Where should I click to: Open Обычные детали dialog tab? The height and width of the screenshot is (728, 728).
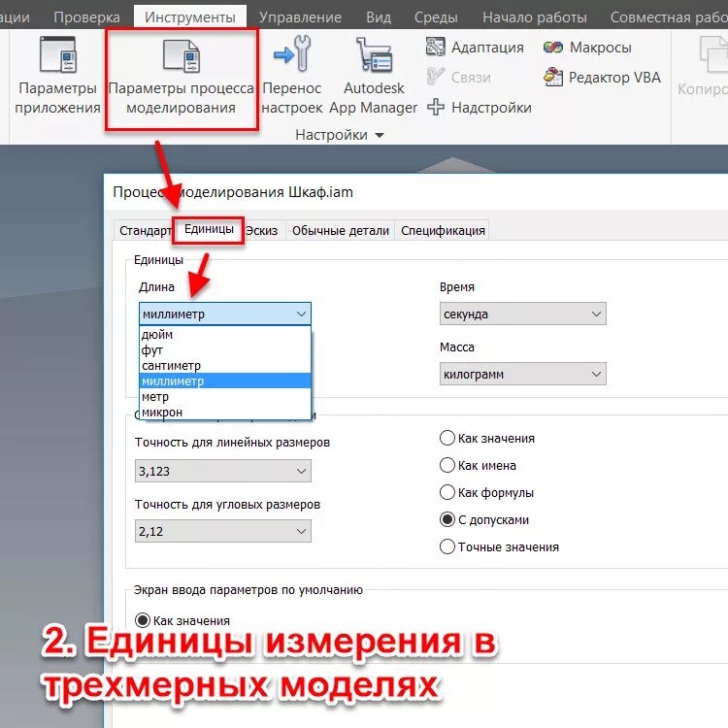click(341, 230)
